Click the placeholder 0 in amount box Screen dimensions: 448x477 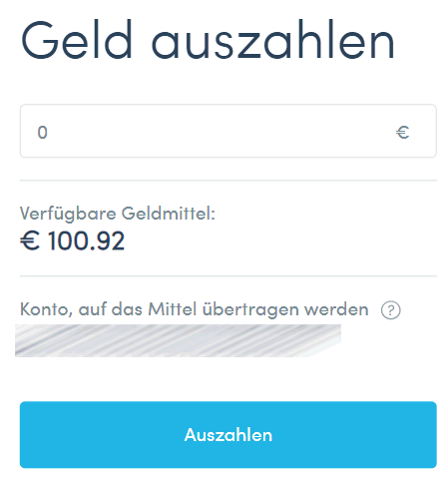pyautogui.click(x=42, y=132)
